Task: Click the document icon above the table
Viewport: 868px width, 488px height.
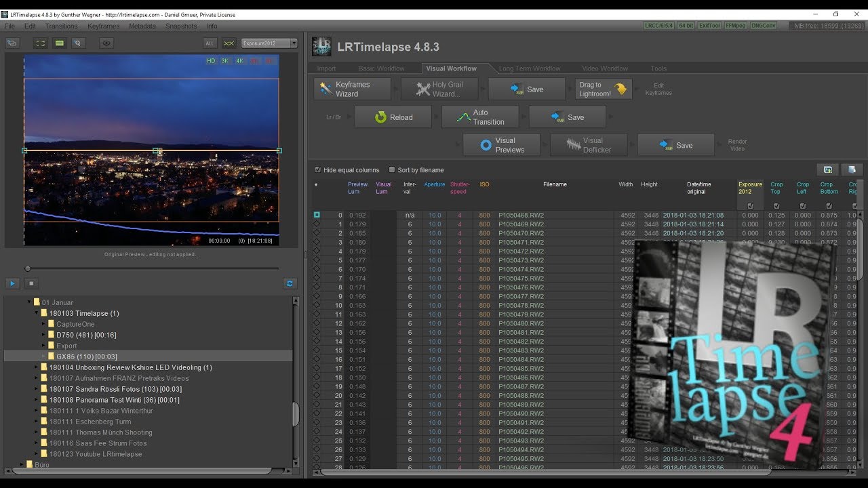Action: point(852,169)
